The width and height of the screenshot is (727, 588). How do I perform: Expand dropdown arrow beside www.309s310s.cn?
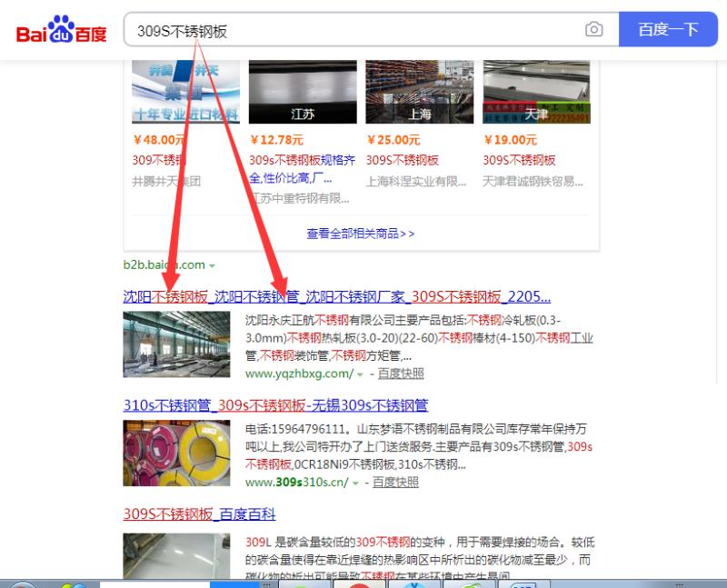pos(355,483)
